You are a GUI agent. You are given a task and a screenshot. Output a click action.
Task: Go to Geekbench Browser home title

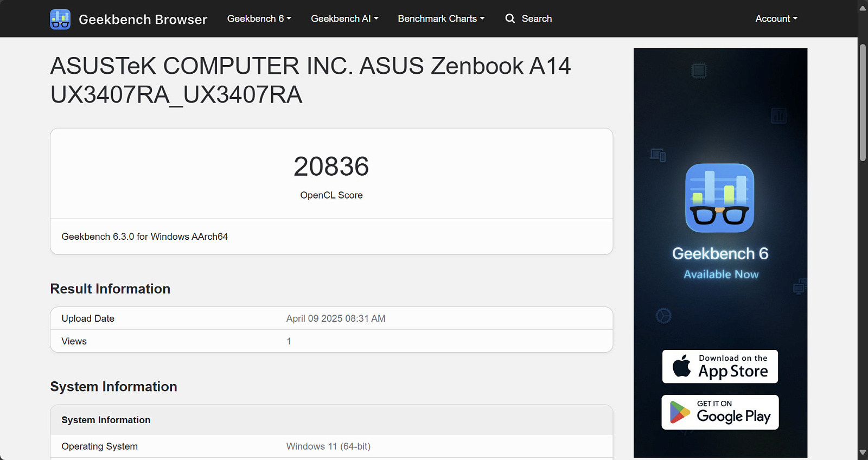click(143, 20)
